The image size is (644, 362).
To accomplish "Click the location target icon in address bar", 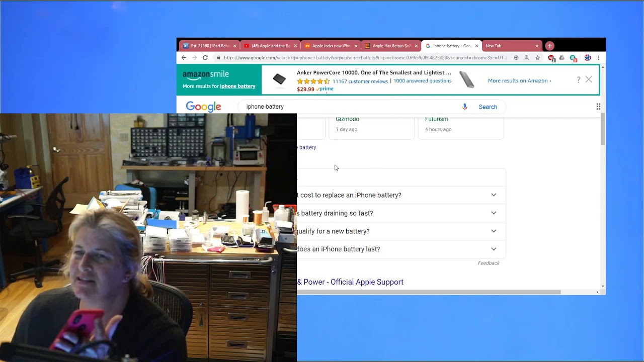I will coord(516,58).
